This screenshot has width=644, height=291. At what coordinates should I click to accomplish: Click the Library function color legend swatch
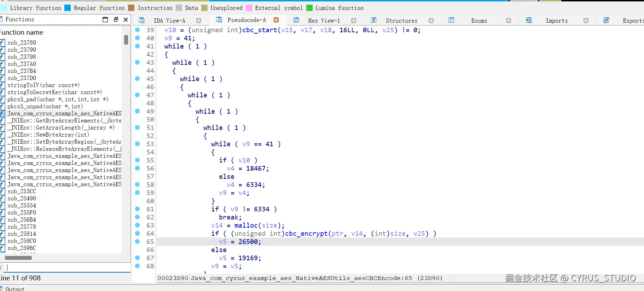[x=4, y=8]
